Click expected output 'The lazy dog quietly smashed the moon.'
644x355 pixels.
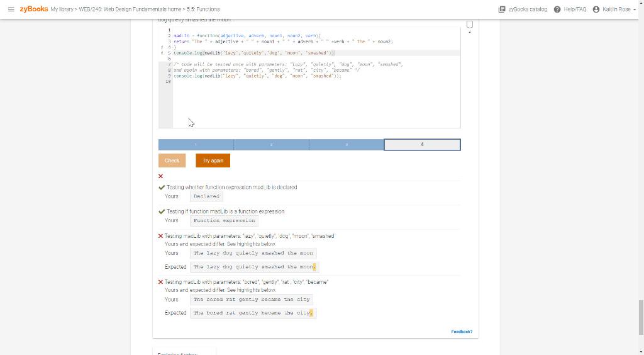click(255, 267)
